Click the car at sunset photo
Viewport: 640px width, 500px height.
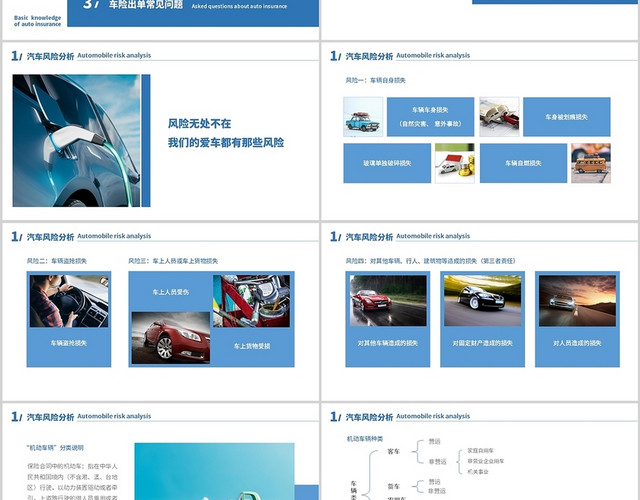point(577,301)
